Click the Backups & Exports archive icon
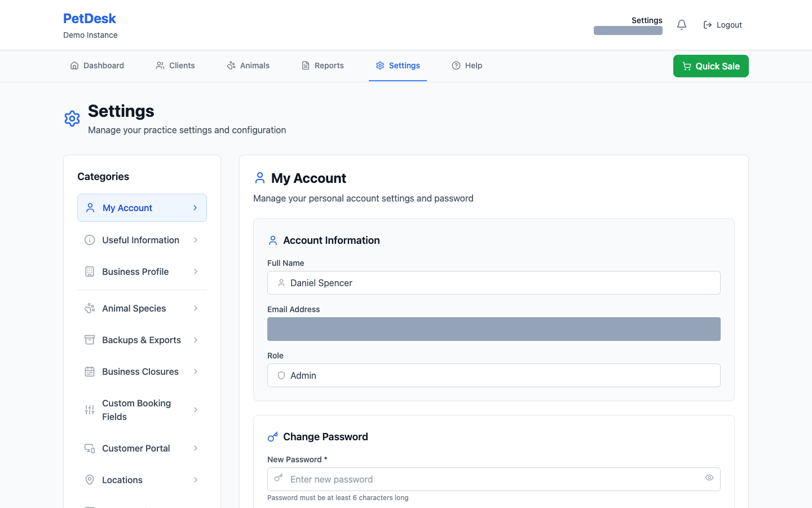 (x=90, y=340)
